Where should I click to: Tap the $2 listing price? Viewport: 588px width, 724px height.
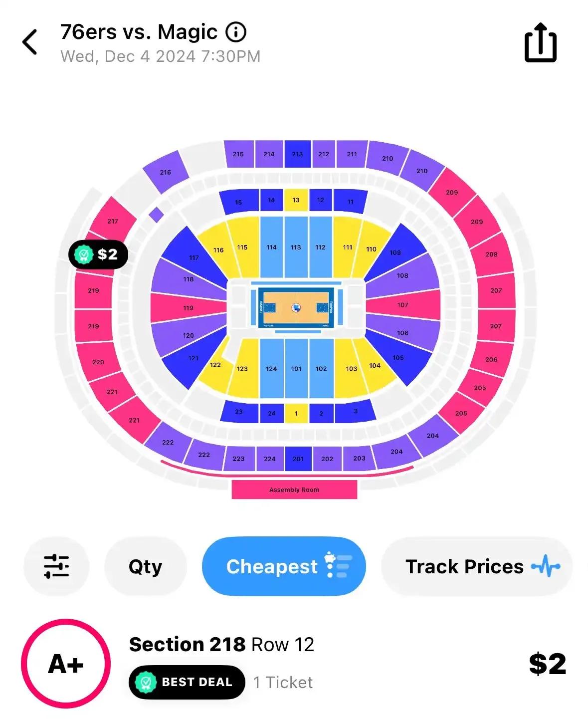[548, 664]
